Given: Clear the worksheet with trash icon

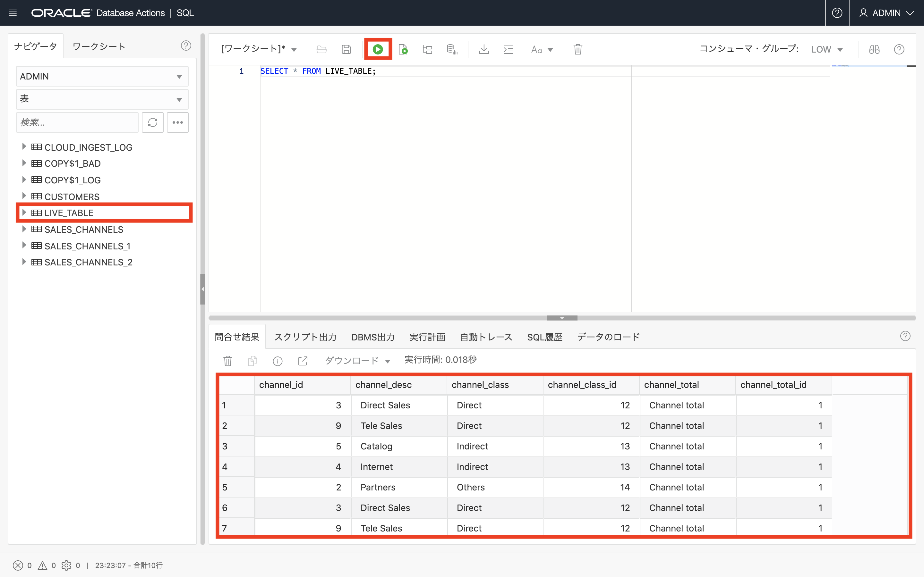Looking at the screenshot, I should (x=578, y=49).
